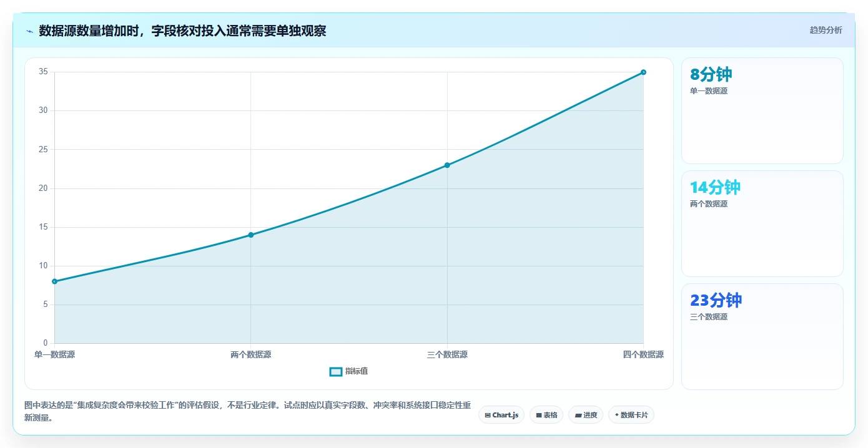Click the 23分钟 card value

tap(716, 300)
